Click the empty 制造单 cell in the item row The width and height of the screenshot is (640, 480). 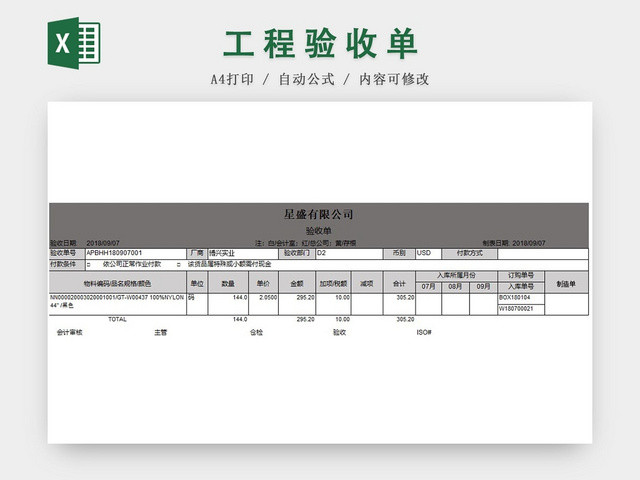[x=566, y=304]
